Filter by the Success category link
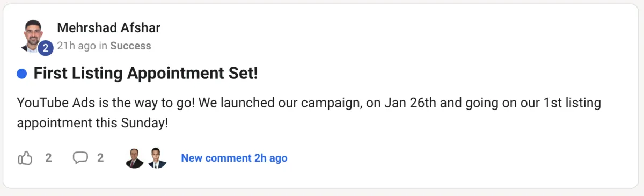The image size is (644, 196). coord(130,46)
